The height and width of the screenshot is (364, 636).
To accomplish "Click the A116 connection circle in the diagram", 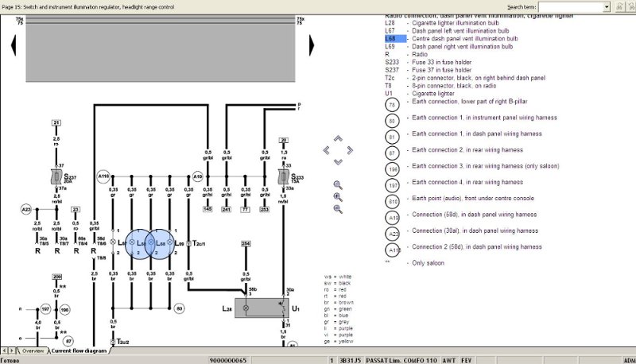I will click(x=103, y=176).
